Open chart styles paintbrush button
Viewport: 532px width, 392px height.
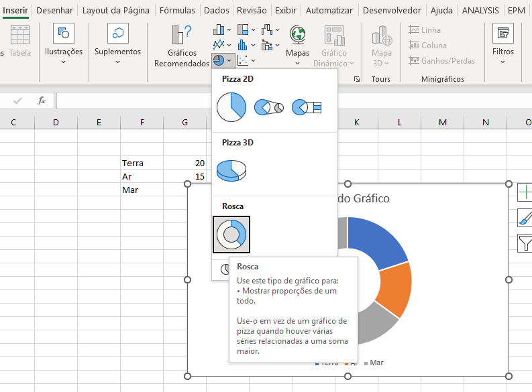525,218
